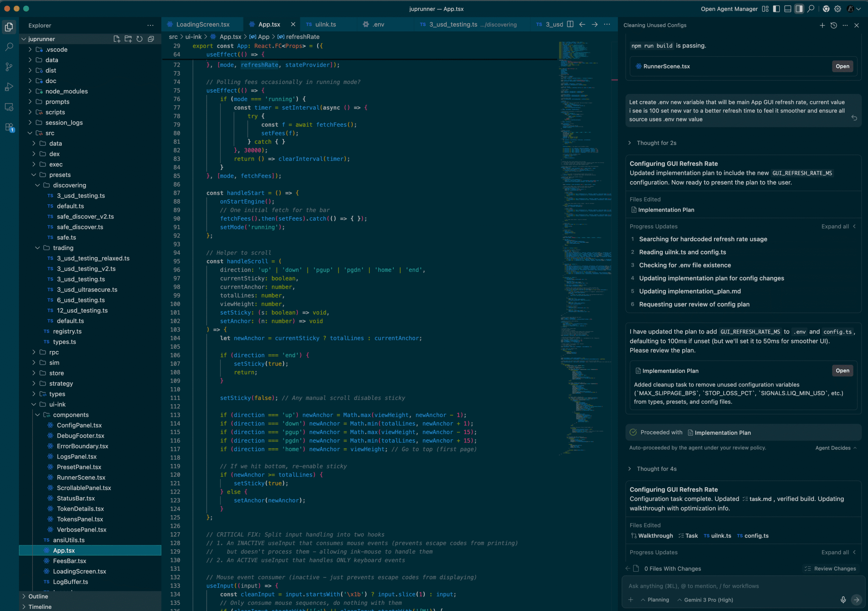The image size is (868, 611).
Task: Open RunnerScene.tsx with its Open button
Action: (x=842, y=66)
